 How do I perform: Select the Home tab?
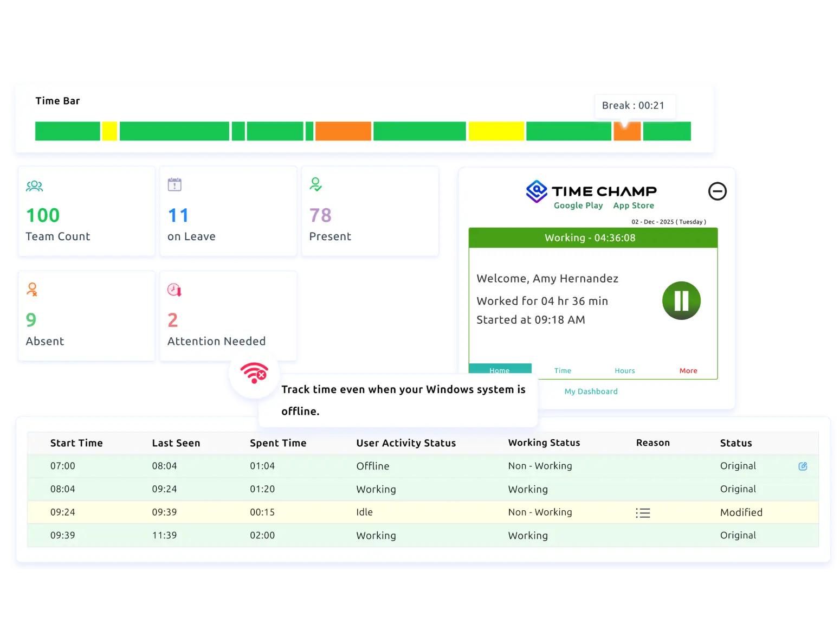point(499,370)
